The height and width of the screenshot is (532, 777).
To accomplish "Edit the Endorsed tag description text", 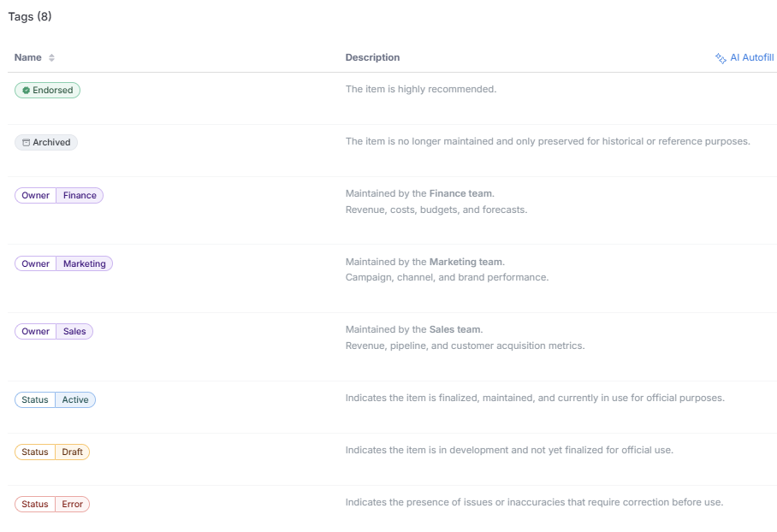I will 420,89.
